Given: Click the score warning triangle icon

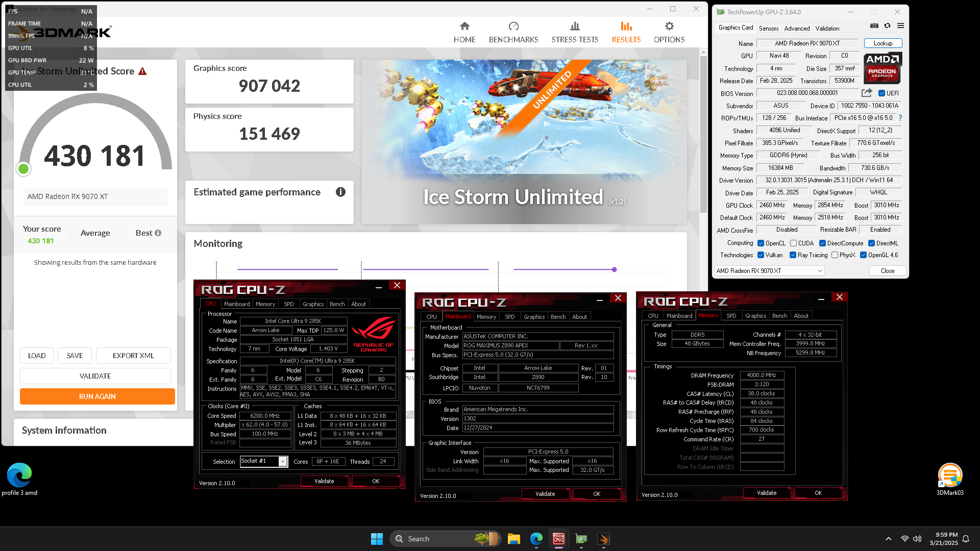Looking at the screenshot, I should [142, 71].
